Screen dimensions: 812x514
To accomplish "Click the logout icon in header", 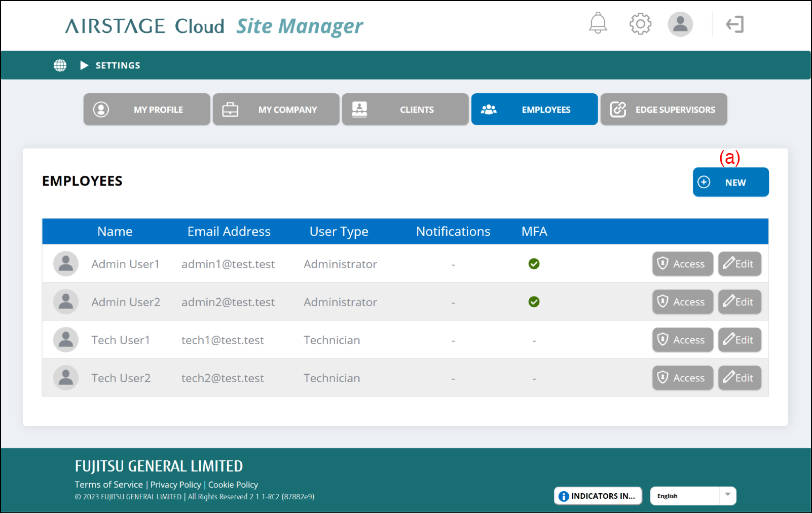I will point(734,24).
